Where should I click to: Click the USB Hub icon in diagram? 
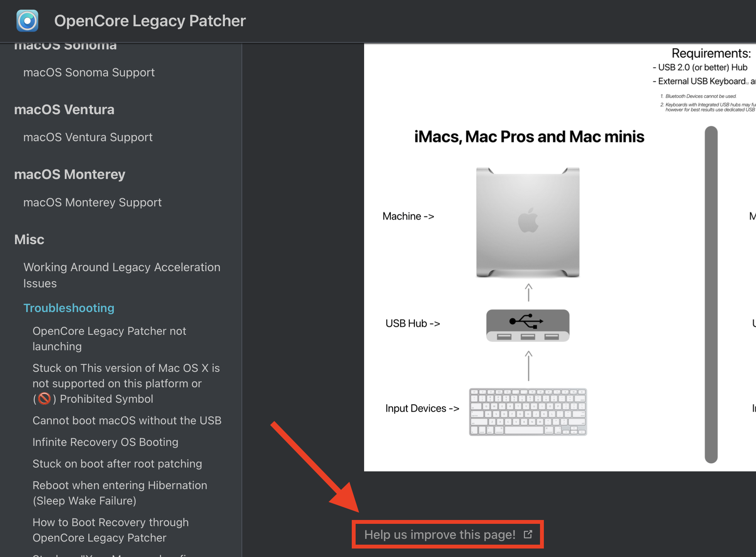pos(528,326)
